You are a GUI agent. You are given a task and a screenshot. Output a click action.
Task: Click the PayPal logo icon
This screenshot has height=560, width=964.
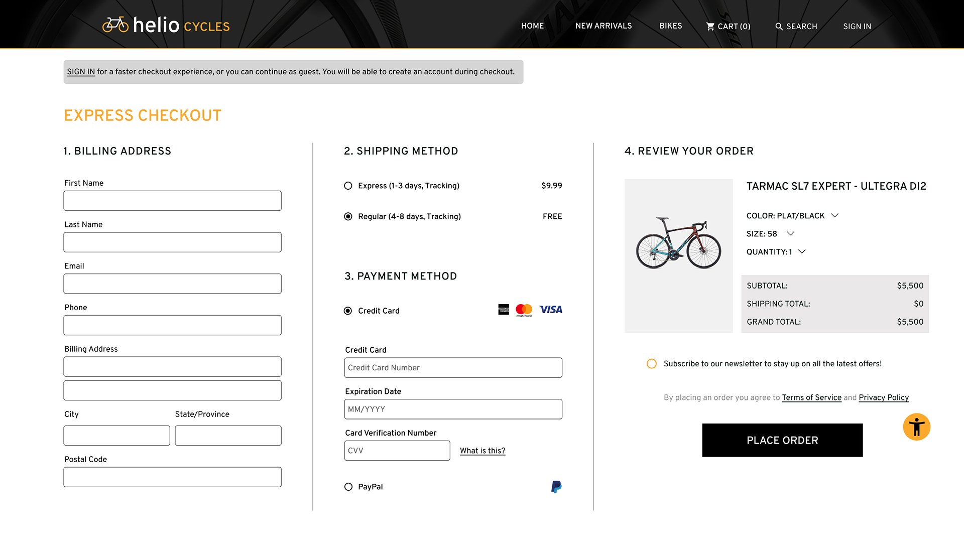pyautogui.click(x=556, y=487)
